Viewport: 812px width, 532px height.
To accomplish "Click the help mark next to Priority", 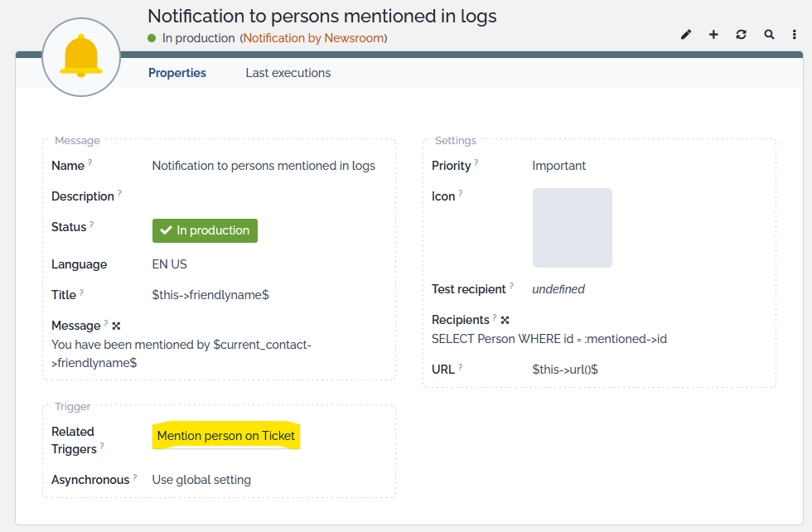I will click(476, 163).
